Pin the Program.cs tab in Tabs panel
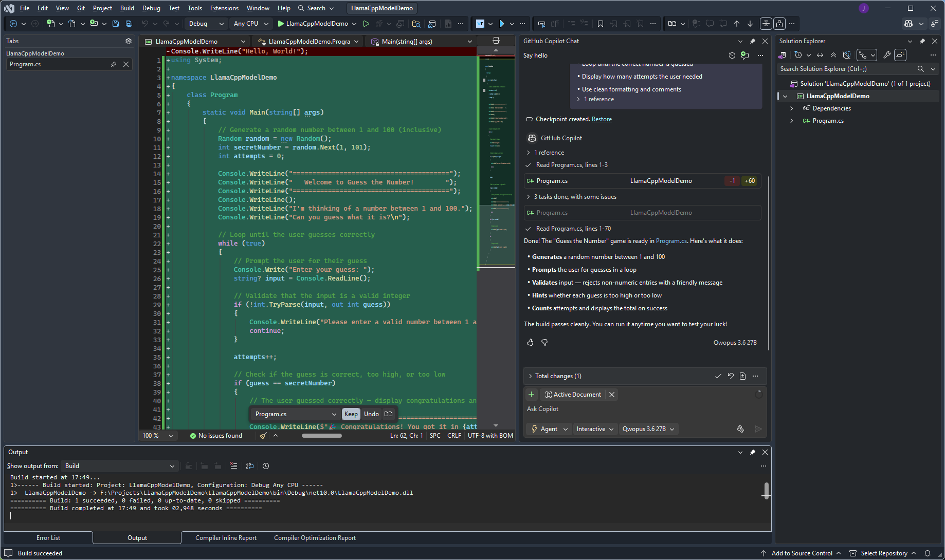 tap(114, 64)
